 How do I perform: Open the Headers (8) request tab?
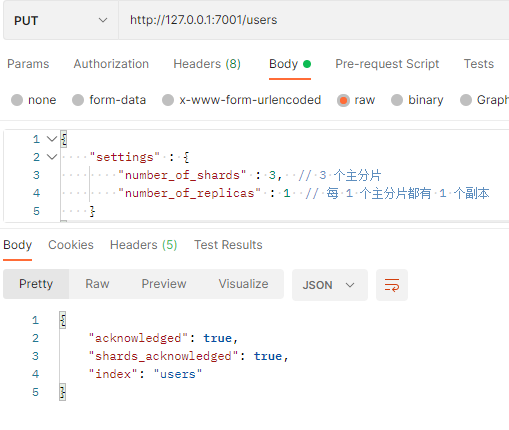[x=207, y=64]
